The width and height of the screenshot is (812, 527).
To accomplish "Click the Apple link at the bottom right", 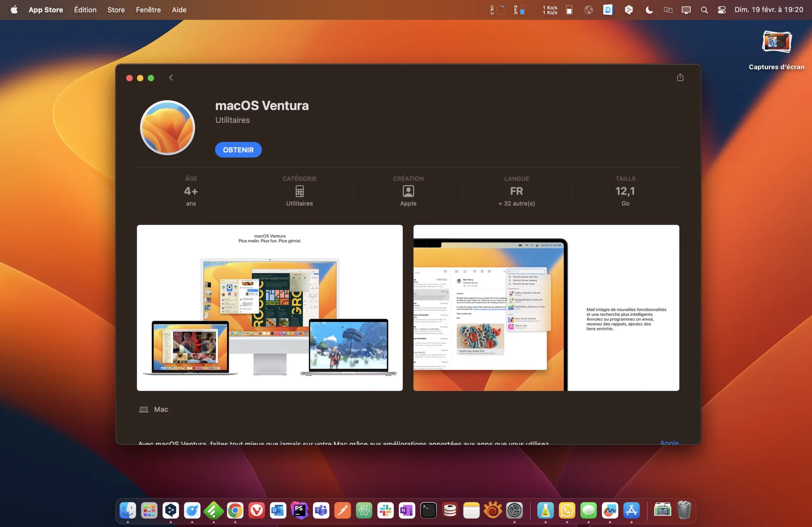I will (669, 442).
